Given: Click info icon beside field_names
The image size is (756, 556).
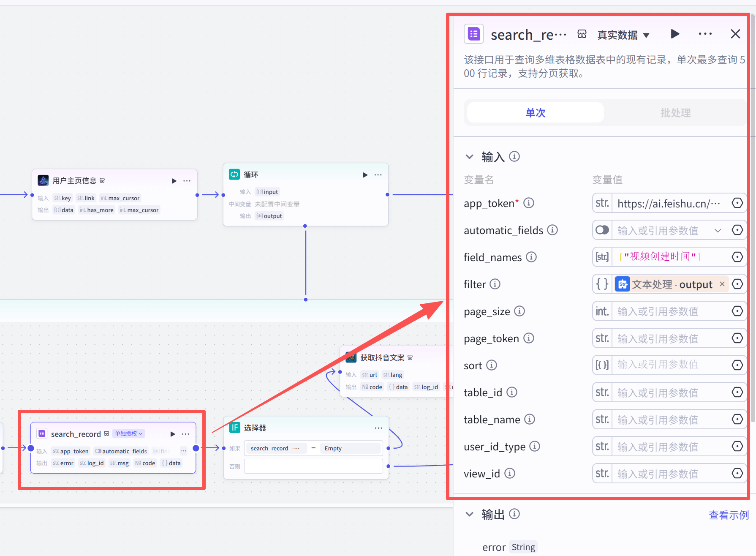Looking at the screenshot, I should click(531, 257).
